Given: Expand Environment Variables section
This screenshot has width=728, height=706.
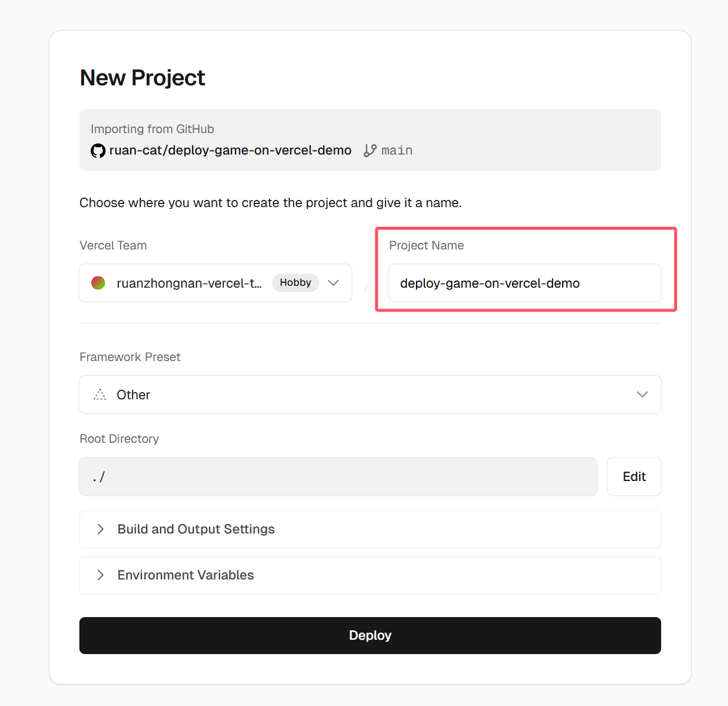Looking at the screenshot, I should [x=370, y=575].
